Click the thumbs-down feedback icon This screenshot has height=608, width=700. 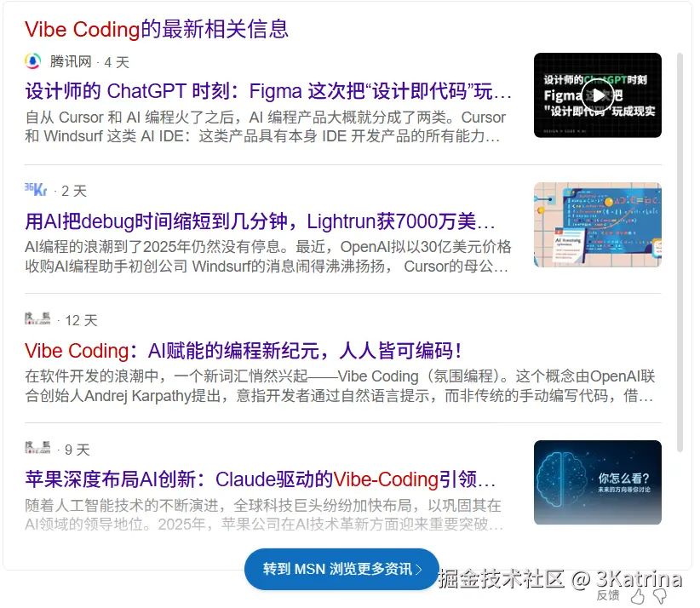(659, 596)
